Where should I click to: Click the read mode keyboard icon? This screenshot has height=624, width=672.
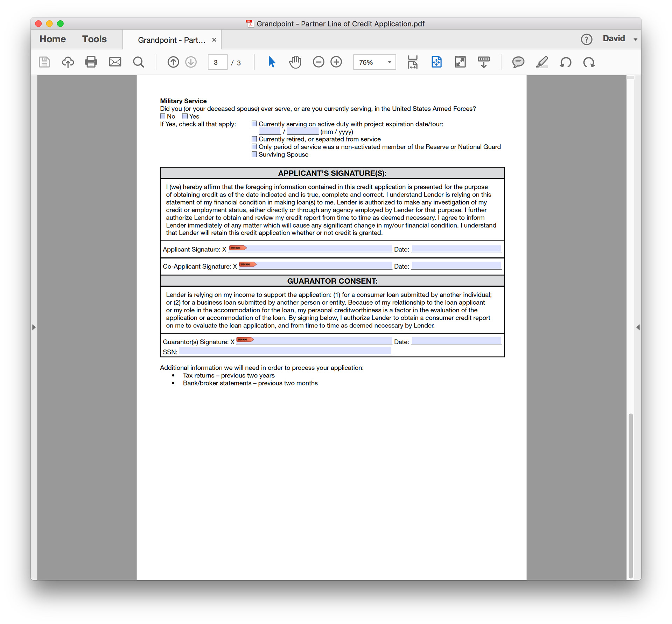click(484, 62)
